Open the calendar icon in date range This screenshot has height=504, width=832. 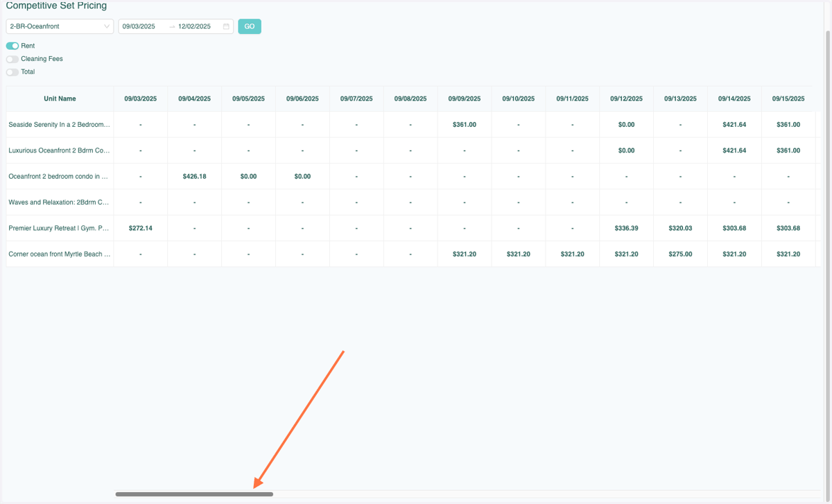(x=226, y=26)
